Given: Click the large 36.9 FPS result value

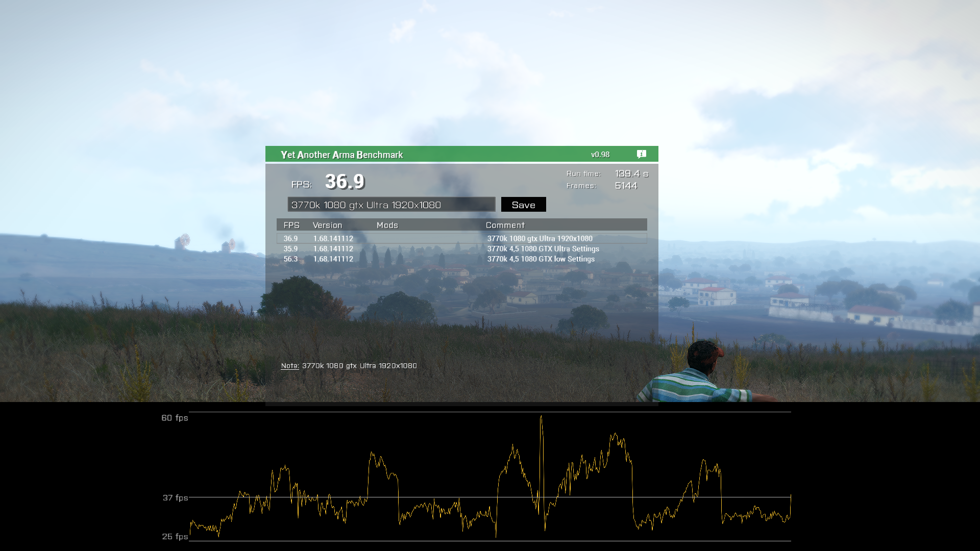Looking at the screenshot, I should (345, 182).
